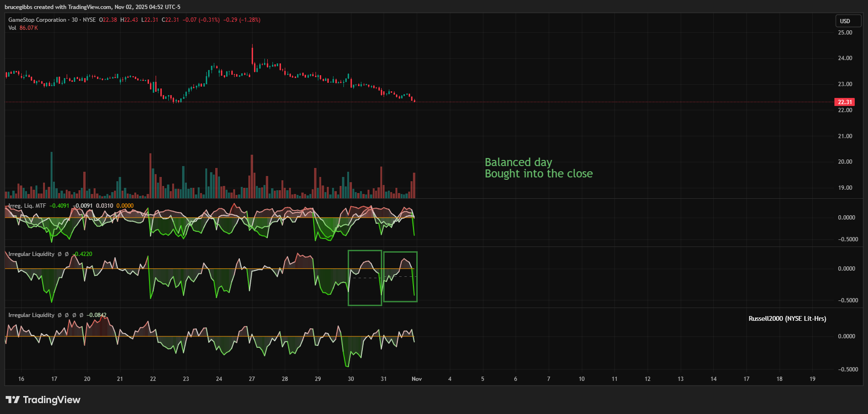Select the GameStop Corporation symbol title
868x414 pixels.
37,20
